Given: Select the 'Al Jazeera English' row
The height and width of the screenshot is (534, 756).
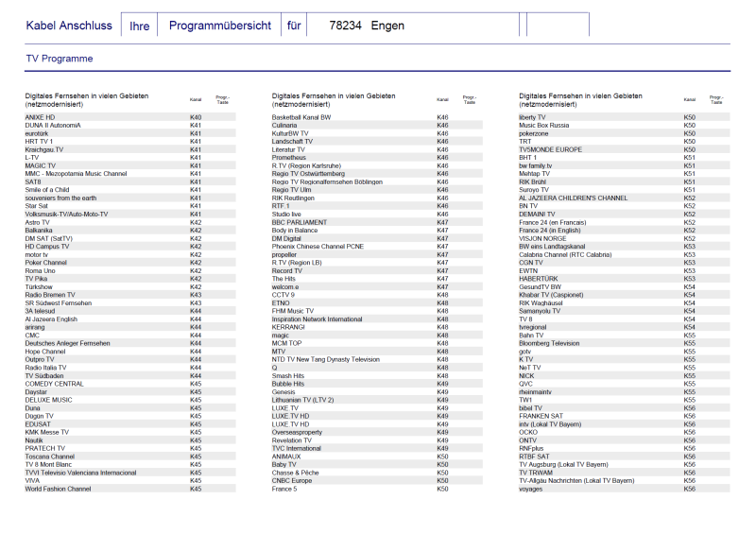Looking at the screenshot, I should (130, 319).
